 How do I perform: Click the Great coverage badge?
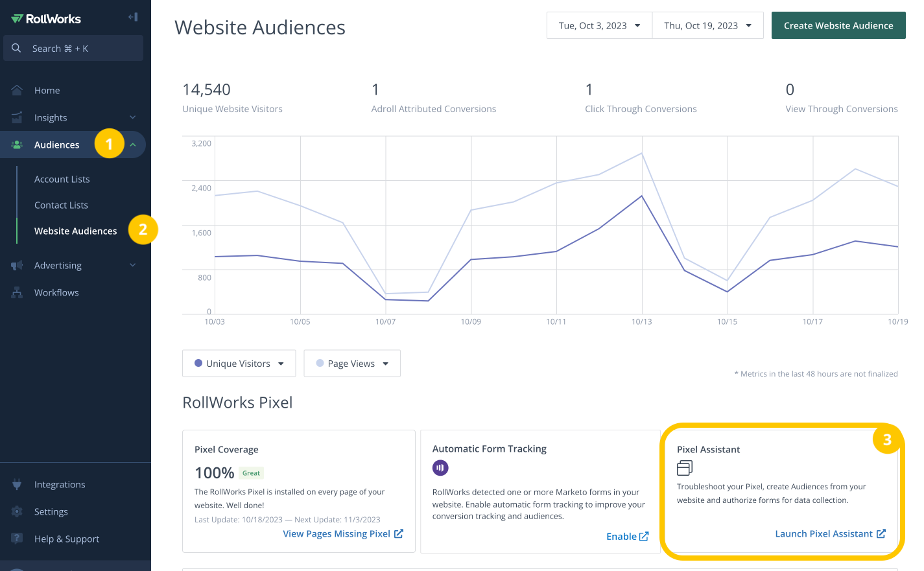[251, 473]
